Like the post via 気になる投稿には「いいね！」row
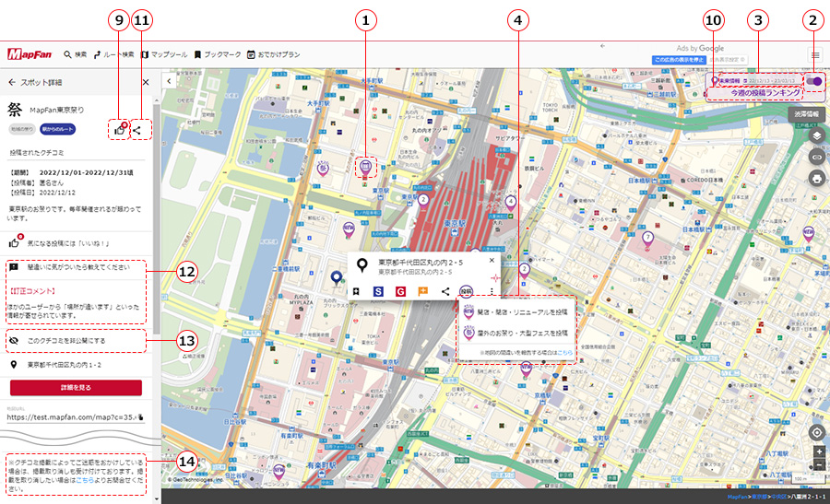 (x=77, y=242)
